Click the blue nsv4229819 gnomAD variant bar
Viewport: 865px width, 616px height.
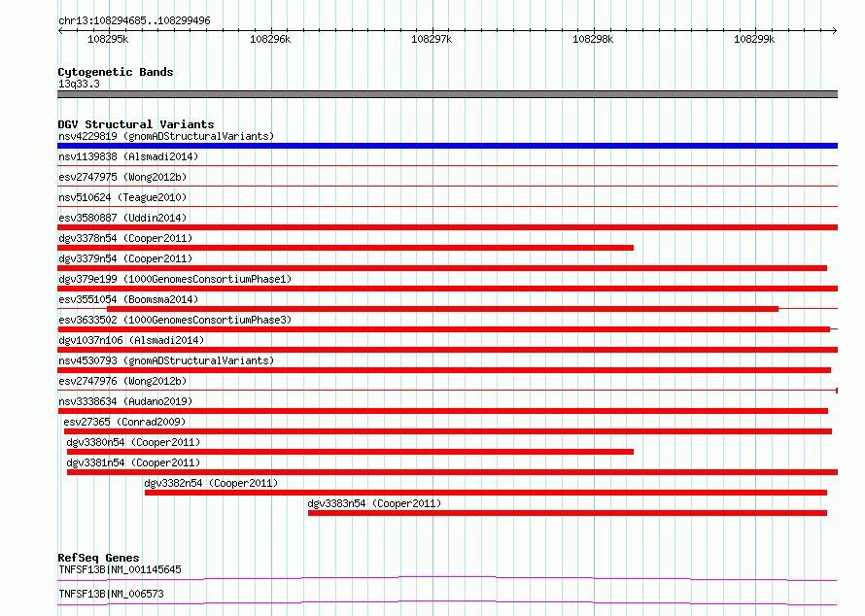point(447,146)
